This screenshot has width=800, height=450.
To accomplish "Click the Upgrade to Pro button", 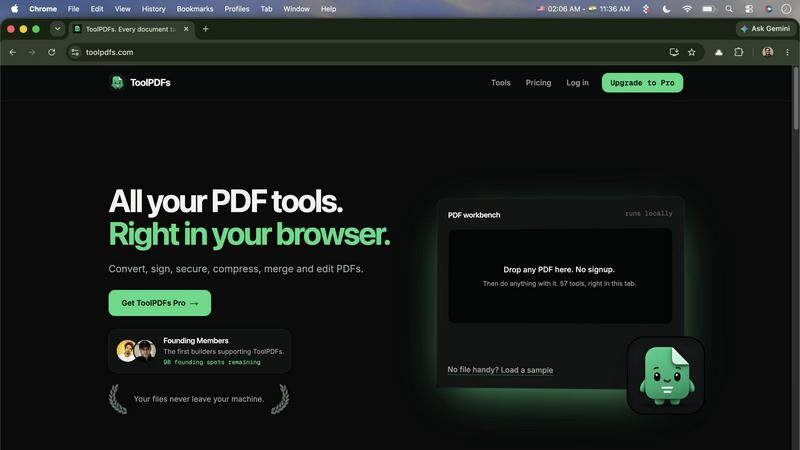I will coord(642,83).
